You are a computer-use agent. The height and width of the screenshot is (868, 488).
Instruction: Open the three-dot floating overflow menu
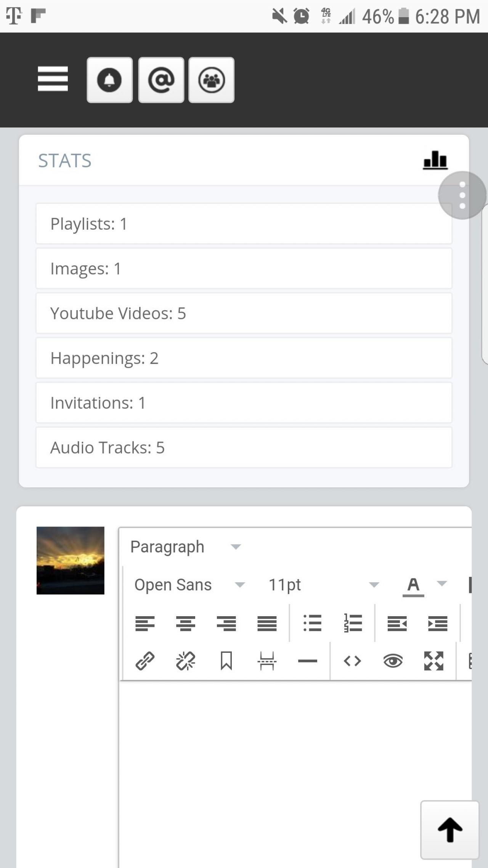pos(462,195)
